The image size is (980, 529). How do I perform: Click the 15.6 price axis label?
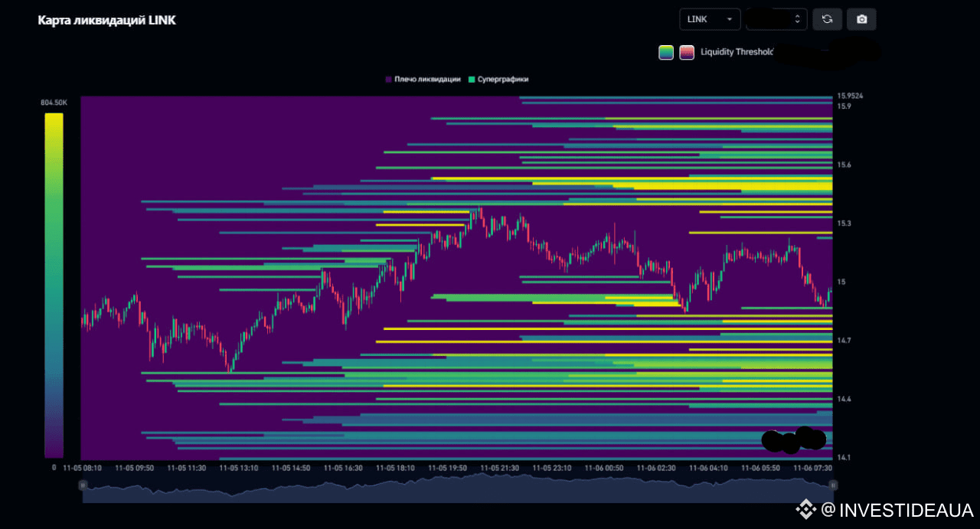pyautogui.click(x=844, y=165)
